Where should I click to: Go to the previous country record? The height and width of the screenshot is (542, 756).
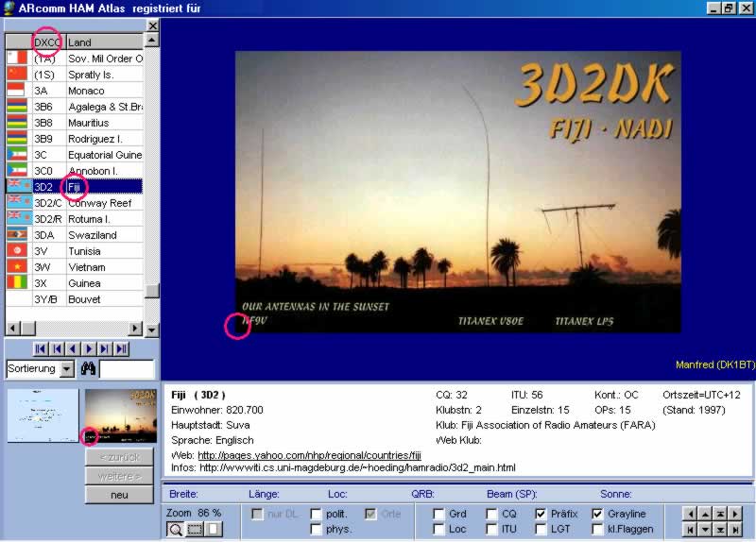click(x=73, y=348)
